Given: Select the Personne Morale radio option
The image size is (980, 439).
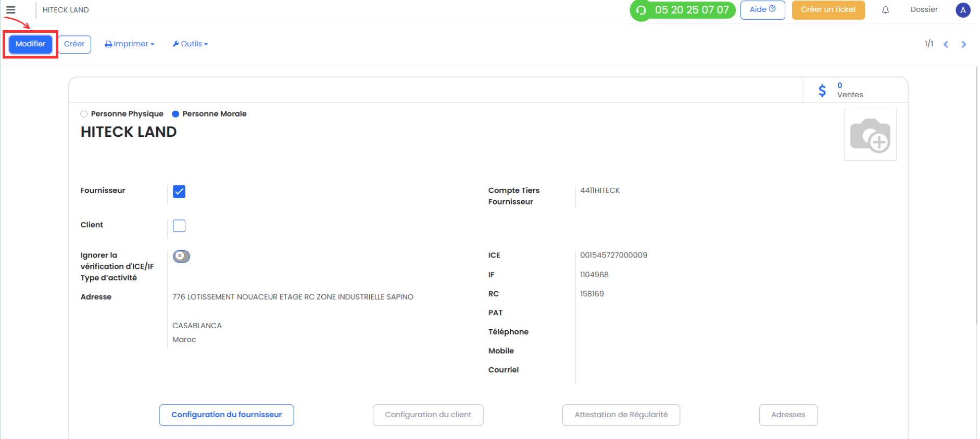Looking at the screenshot, I should (x=175, y=114).
